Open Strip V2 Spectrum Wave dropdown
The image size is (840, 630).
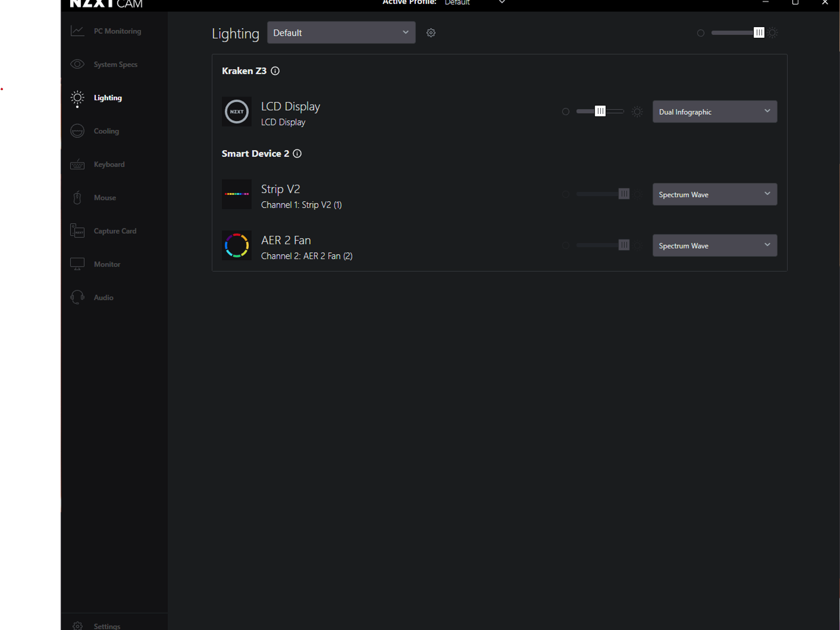click(714, 194)
